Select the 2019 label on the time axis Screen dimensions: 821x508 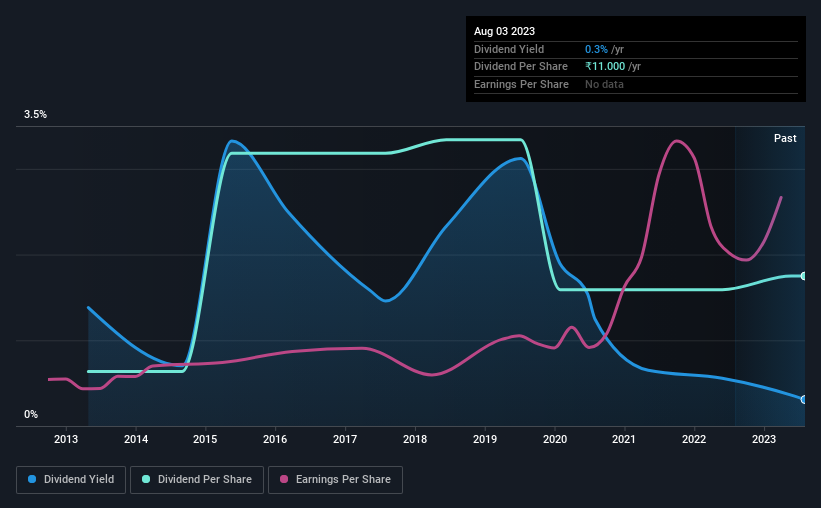tap(485, 439)
